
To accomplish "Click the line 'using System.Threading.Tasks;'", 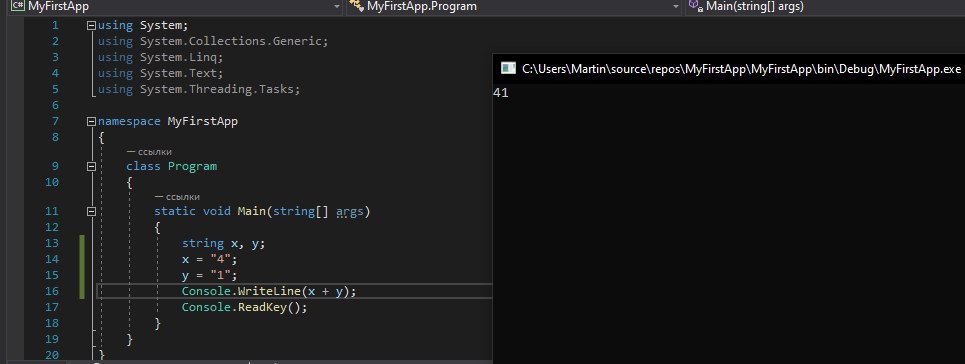I will 199,89.
